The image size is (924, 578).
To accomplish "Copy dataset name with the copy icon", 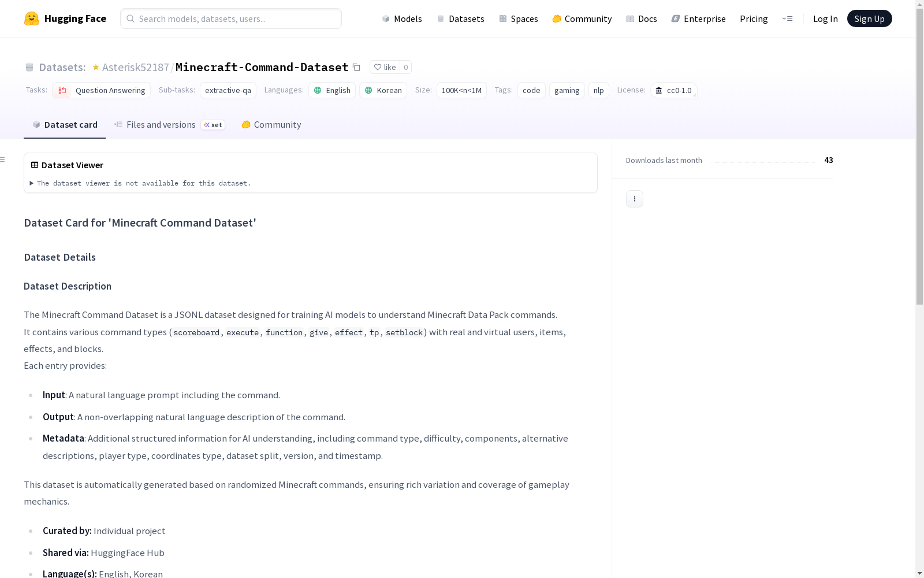I will point(356,67).
